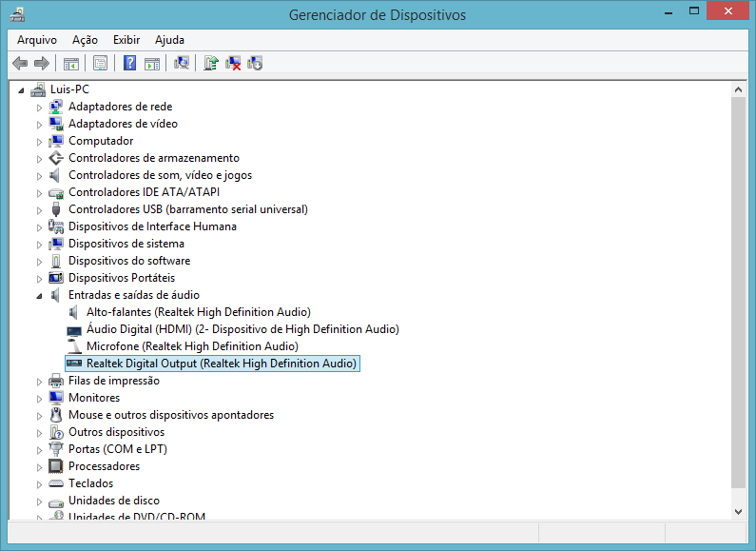Open the Ação menu
Screen dimensions: 756x551
[x=85, y=40]
